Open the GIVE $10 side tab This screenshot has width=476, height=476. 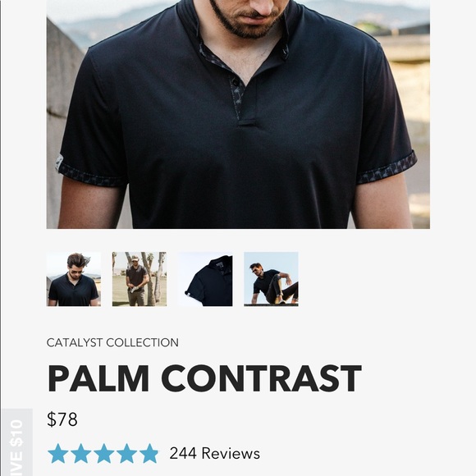pos(16,442)
